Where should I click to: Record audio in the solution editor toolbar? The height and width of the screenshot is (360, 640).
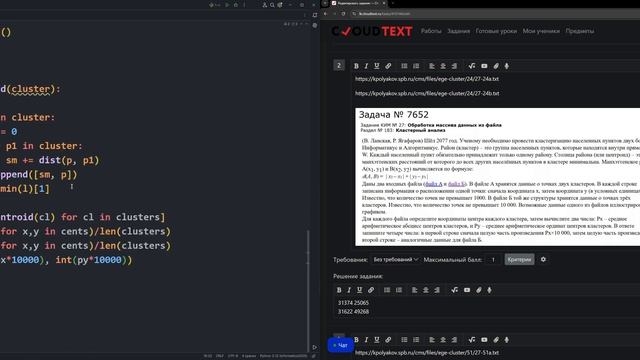(489, 290)
